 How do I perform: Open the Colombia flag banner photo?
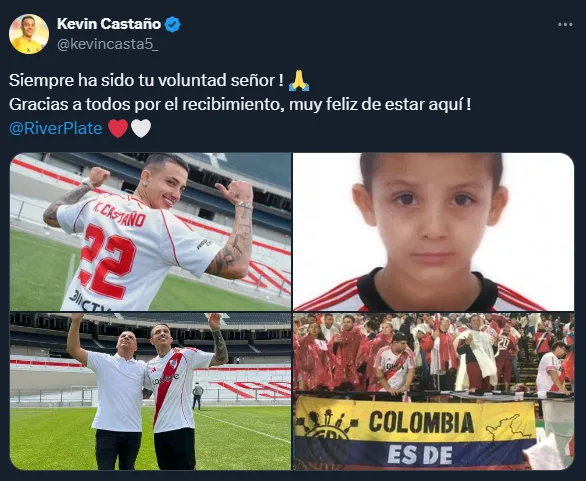[x=434, y=391]
